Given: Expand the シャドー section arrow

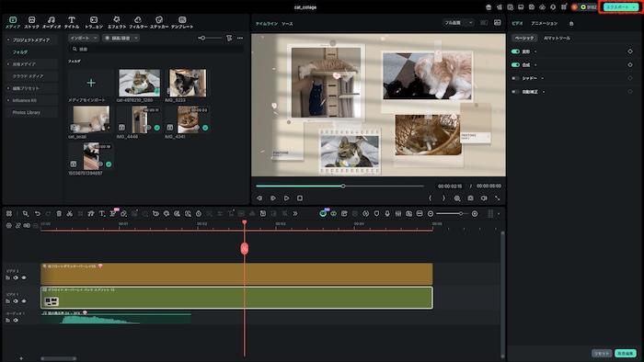Looking at the screenshot, I should coord(543,78).
